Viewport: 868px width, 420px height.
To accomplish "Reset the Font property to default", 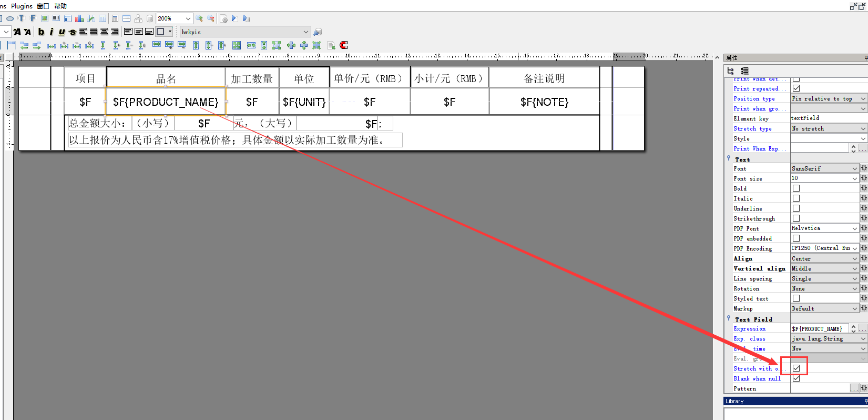I will coord(864,168).
